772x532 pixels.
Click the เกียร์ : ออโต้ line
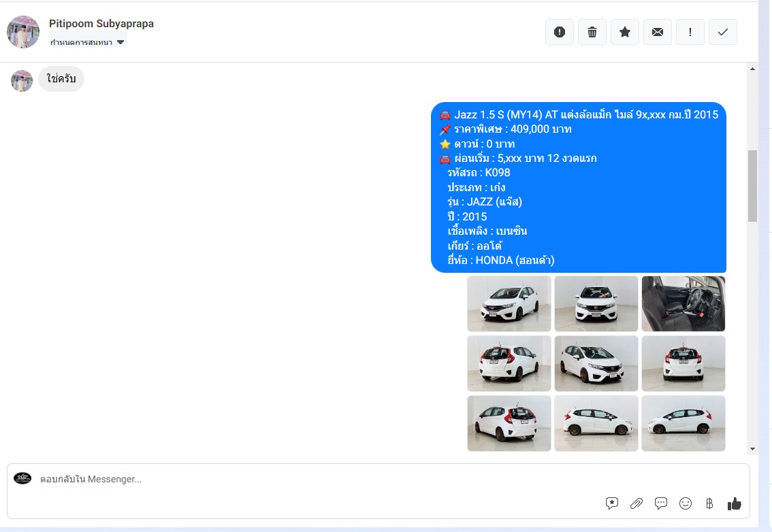tap(474, 246)
